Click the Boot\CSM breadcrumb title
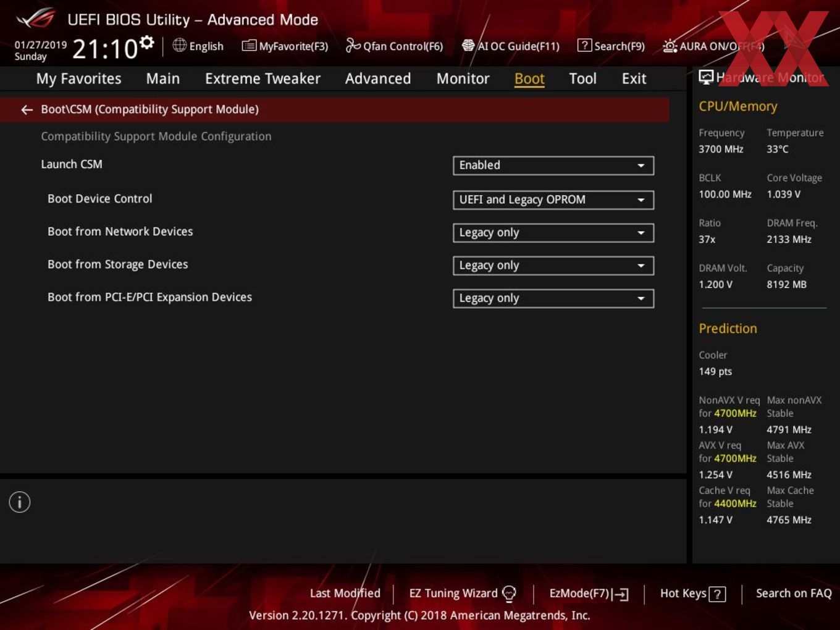 (149, 109)
